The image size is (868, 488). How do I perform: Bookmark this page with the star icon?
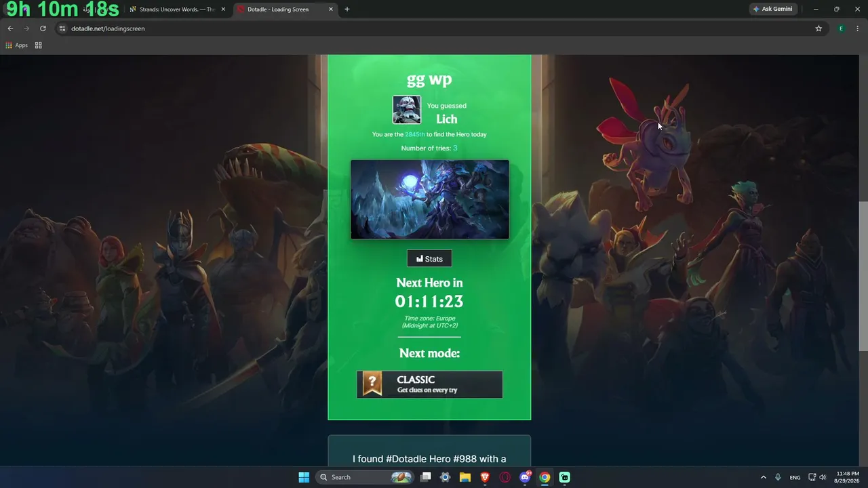818,28
